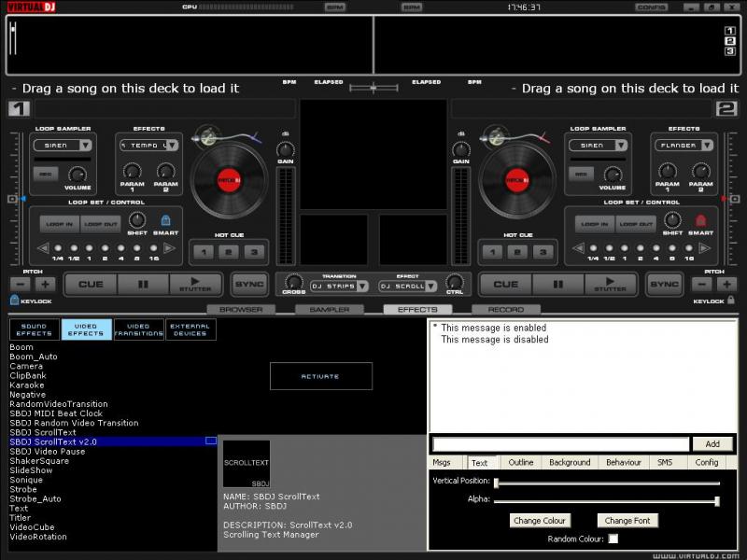Screen dimensions: 747x560
Task: Toggle deck 1 Smart loop lock icon
Action: point(166,220)
